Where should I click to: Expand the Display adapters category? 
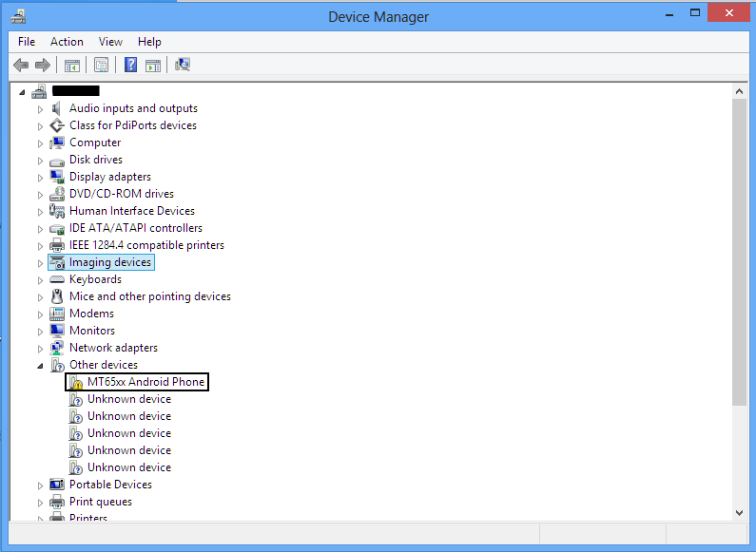coord(41,178)
